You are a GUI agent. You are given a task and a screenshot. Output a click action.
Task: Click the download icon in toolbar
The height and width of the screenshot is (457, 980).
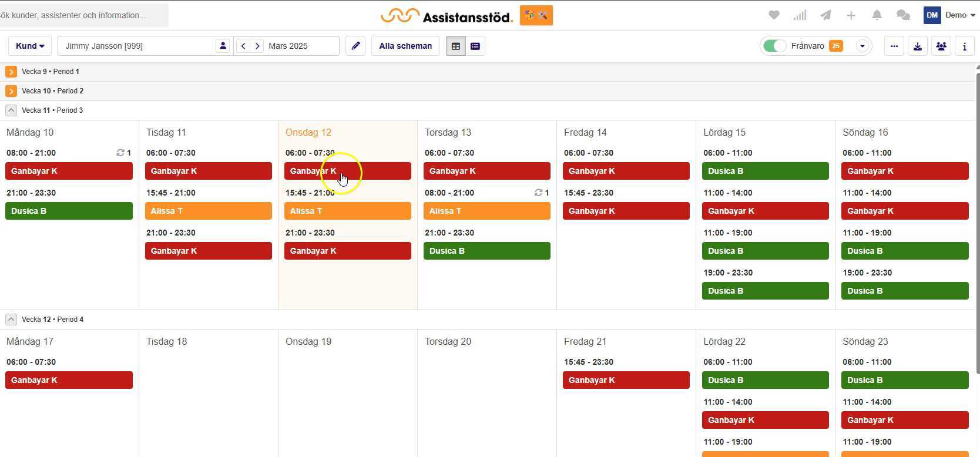[x=917, y=46]
